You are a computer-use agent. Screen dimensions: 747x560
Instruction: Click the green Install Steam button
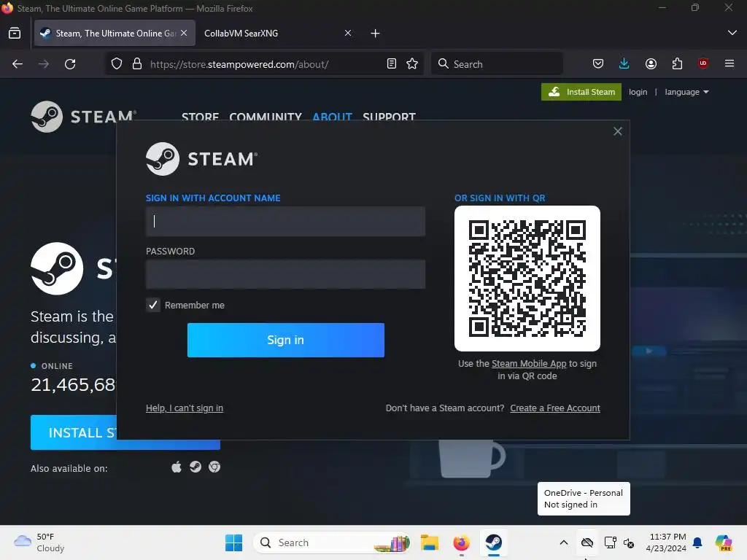coord(581,92)
